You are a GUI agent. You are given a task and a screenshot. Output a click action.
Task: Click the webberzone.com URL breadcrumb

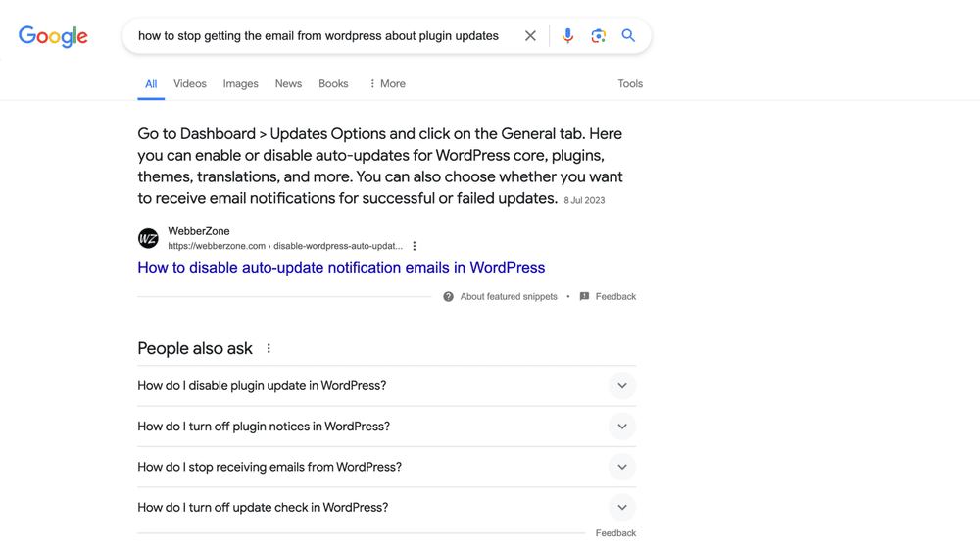coord(285,246)
